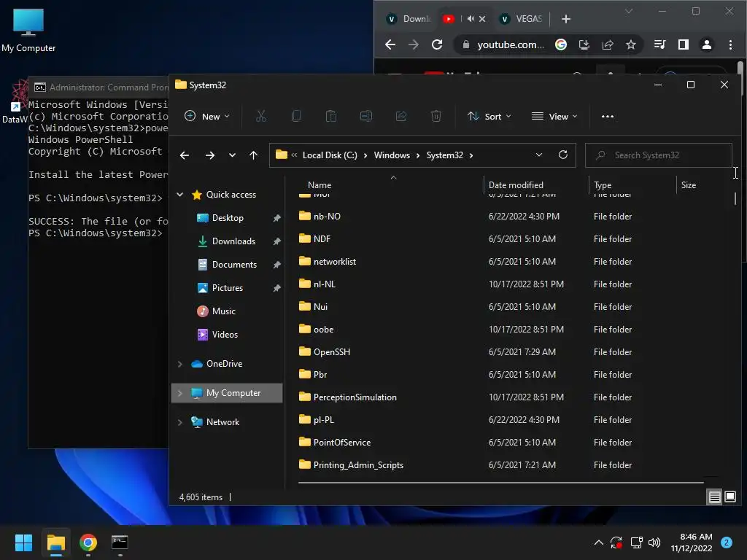Click the Rename icon in Explorer toolbar

(366, 116)
